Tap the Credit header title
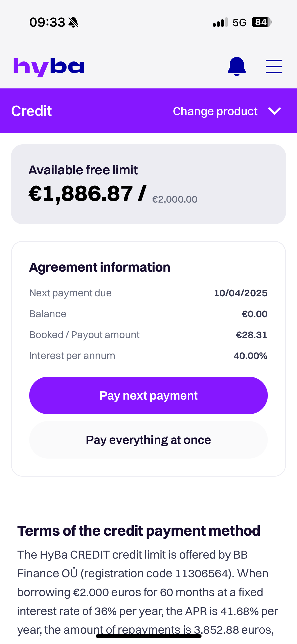 31,111
